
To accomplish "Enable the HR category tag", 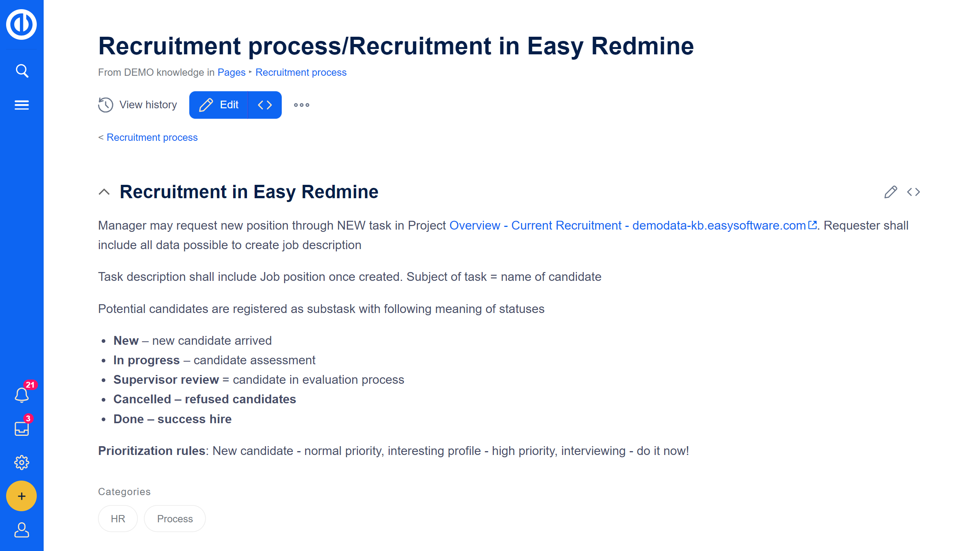I will [118, 518].
